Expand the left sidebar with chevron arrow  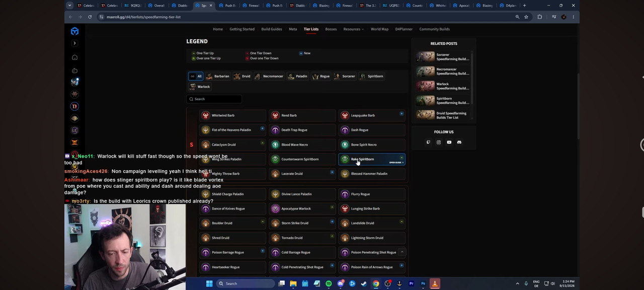(74, 43)
